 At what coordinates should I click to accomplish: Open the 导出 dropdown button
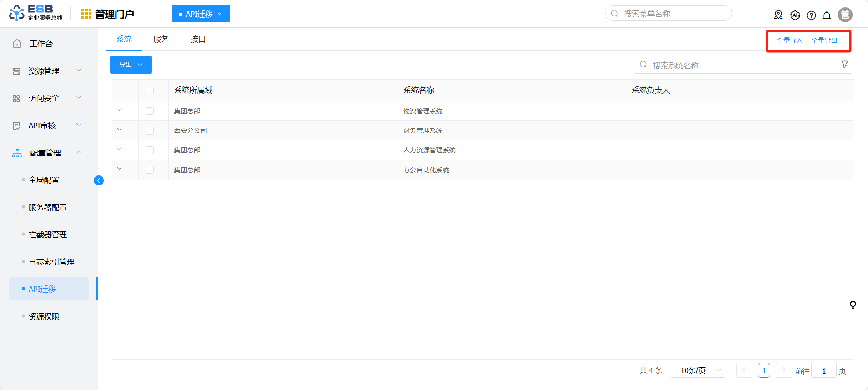pyautogui.click(x=131, y=65)
